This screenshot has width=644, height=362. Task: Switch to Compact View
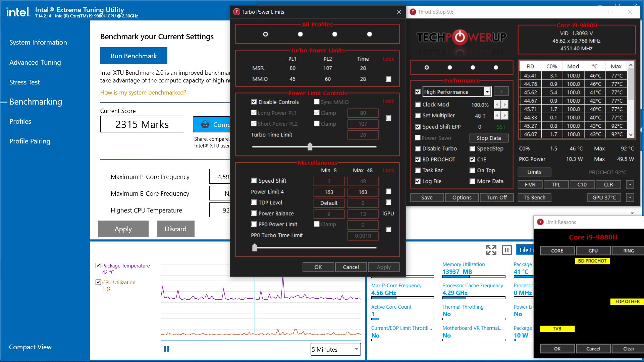click(30, 347)
